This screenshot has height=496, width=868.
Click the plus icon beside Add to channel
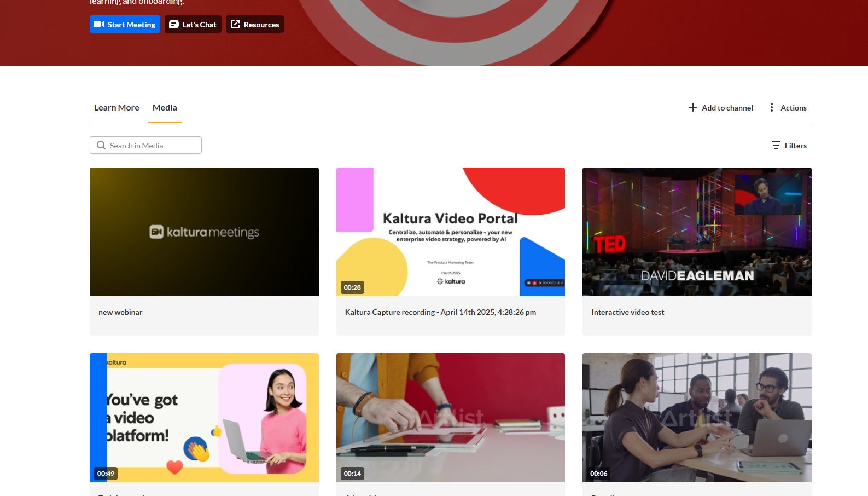point(693,107)
